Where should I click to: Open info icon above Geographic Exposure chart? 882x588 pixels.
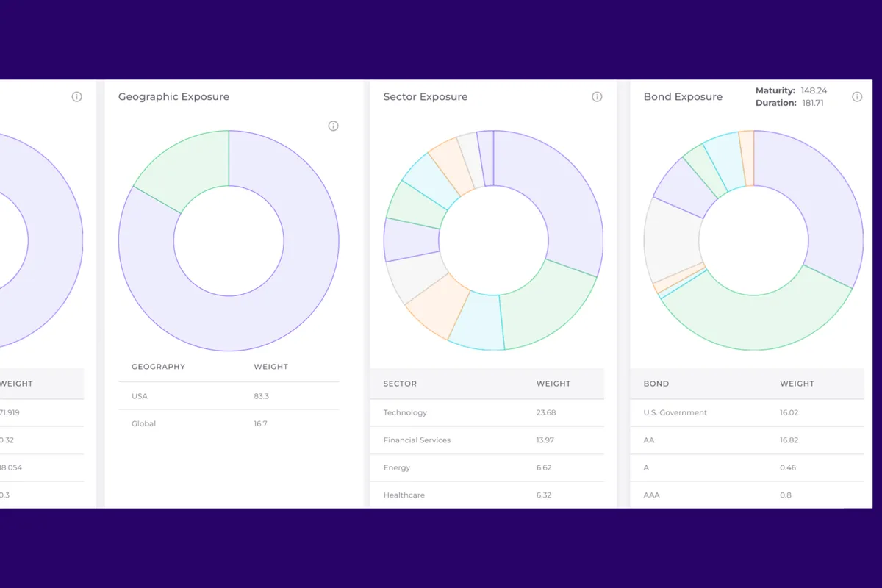click(333, 126)
